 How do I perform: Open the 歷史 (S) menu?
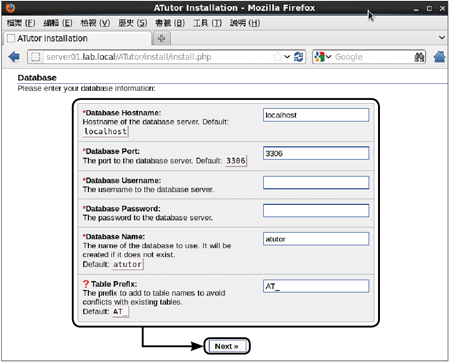pyautogui.click(x=133, y=23)
